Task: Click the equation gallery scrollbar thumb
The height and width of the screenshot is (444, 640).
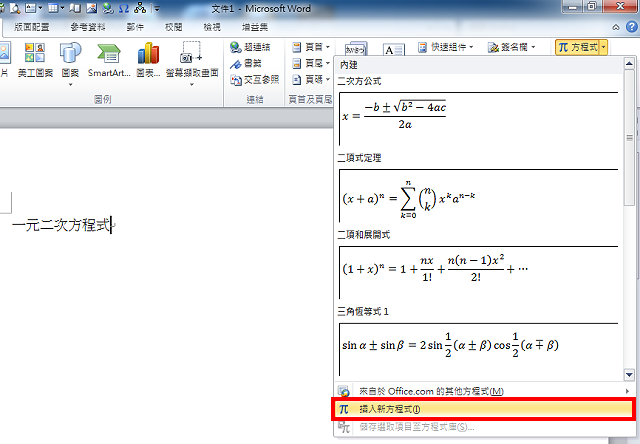Action: click(629, 138)
